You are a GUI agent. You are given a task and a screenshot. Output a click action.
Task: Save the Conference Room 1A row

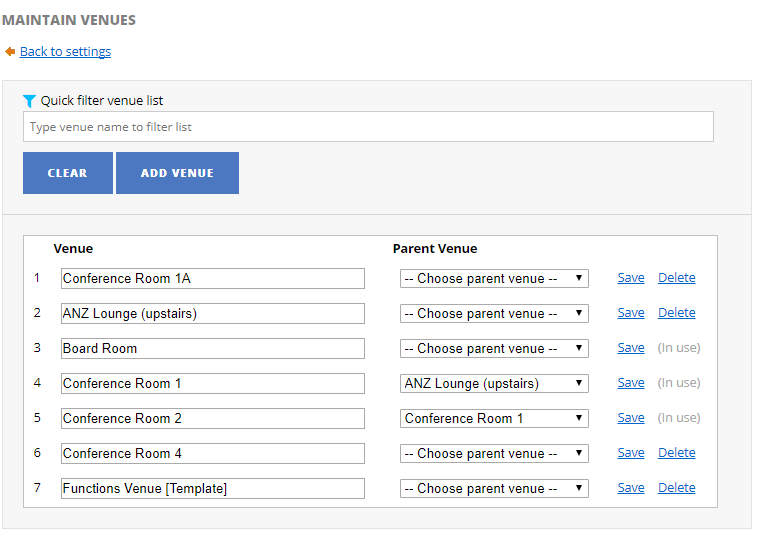(630, 278)
